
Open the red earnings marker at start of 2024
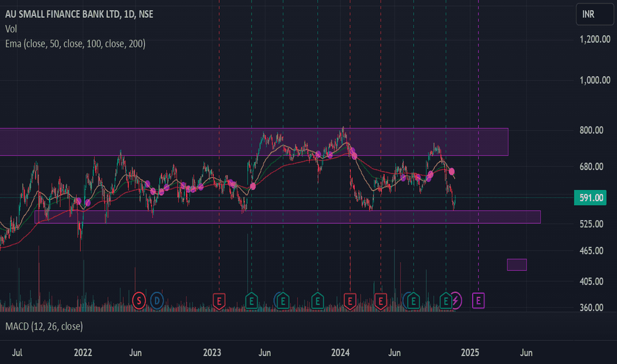(x=350, y=301)
